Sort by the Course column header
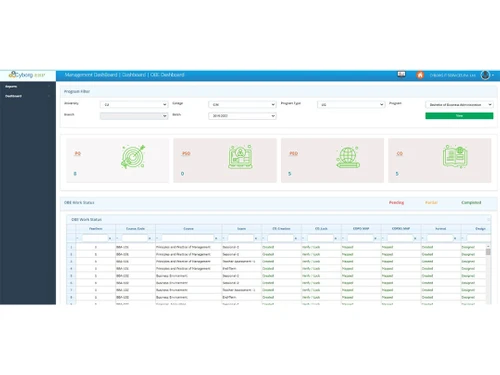This screenshot has height=375, width=500. coord(188,229)
